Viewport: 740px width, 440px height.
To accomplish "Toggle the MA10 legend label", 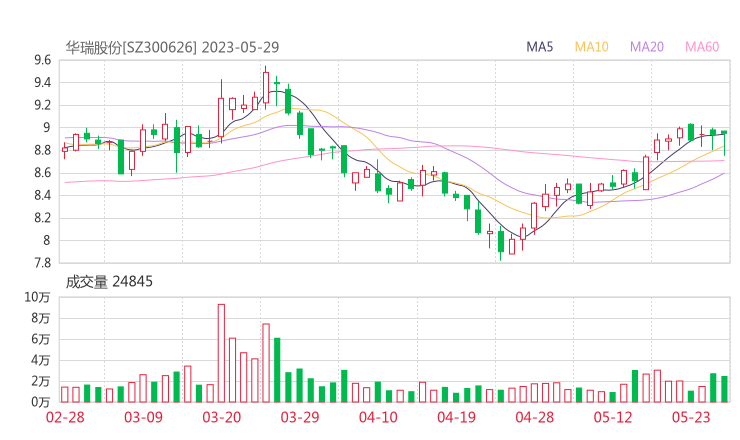I will [592, 47].
